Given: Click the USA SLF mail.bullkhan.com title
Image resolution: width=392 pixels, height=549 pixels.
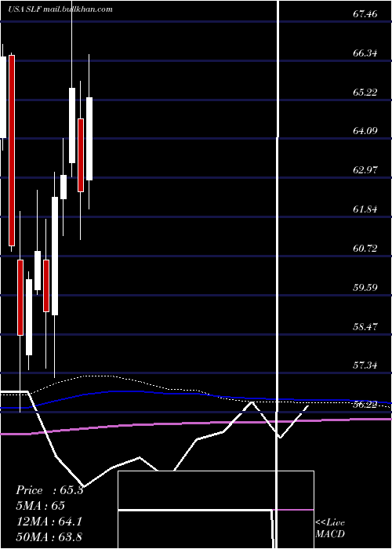Looking at the screenshot, I should coord(60,9).
